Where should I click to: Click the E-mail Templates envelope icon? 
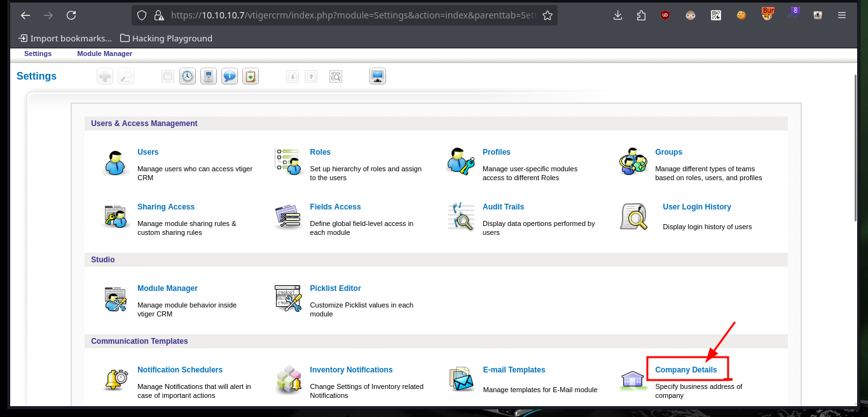tap(462, 379)
